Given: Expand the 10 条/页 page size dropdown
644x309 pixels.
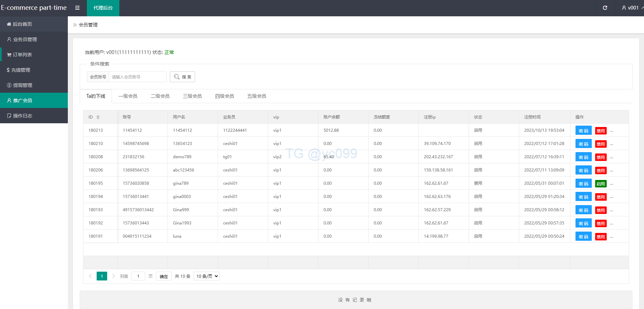Looking at the screenshot, I should [x=207, y=276].
